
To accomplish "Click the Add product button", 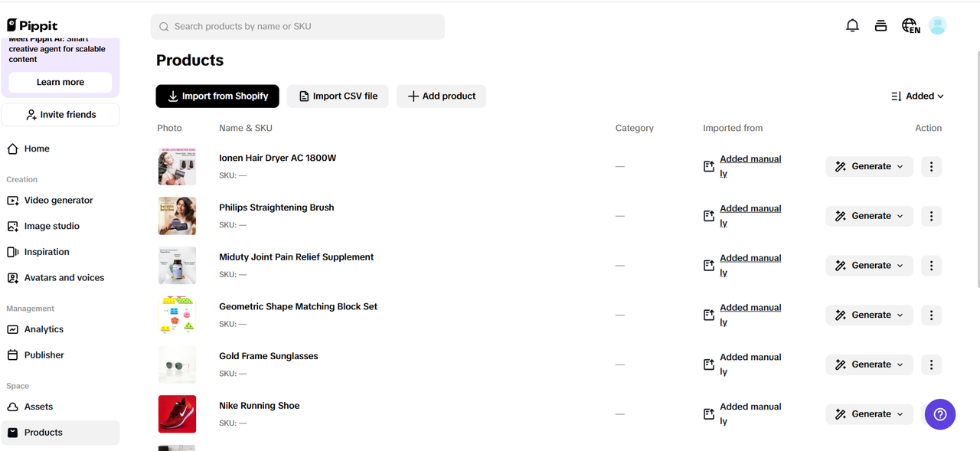I will coord(441,96).
